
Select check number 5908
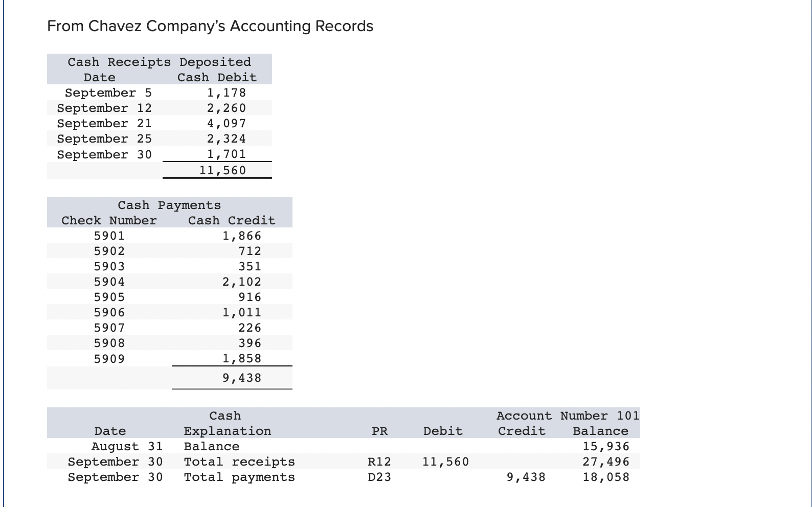point(109,343)
